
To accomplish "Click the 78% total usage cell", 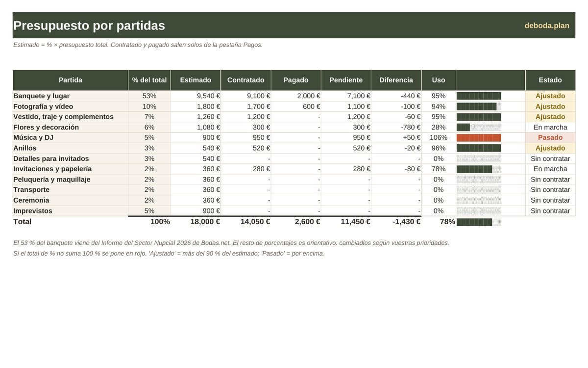I will click(439, 222).
